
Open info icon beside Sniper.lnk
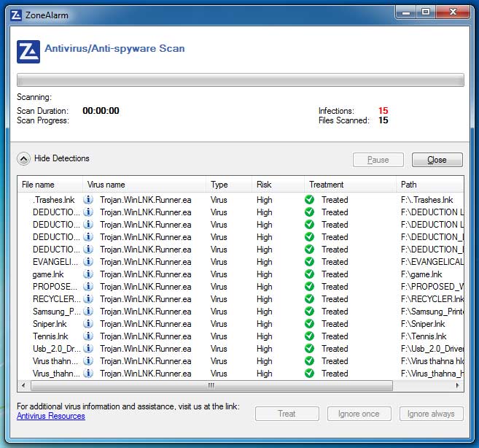88,323
